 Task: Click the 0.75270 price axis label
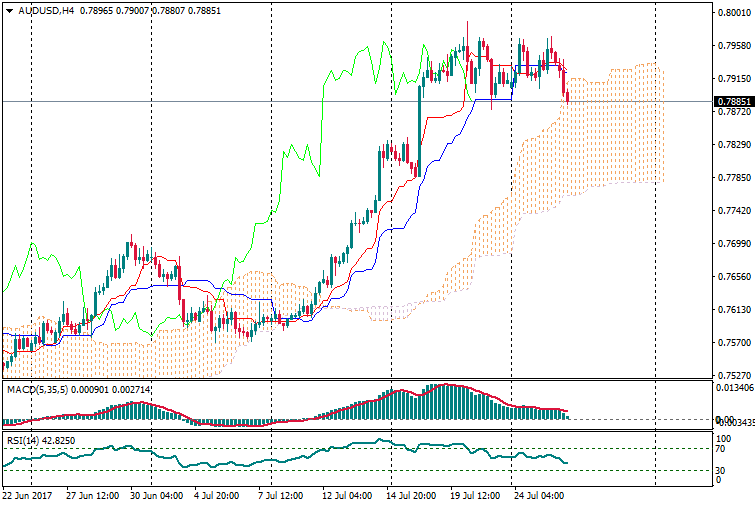733,376
